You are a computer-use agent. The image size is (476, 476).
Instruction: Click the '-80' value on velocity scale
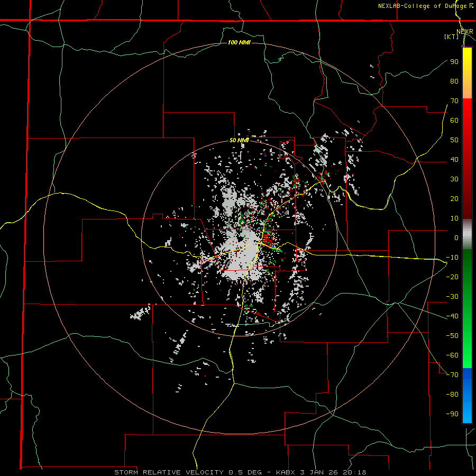coord(452,395)
